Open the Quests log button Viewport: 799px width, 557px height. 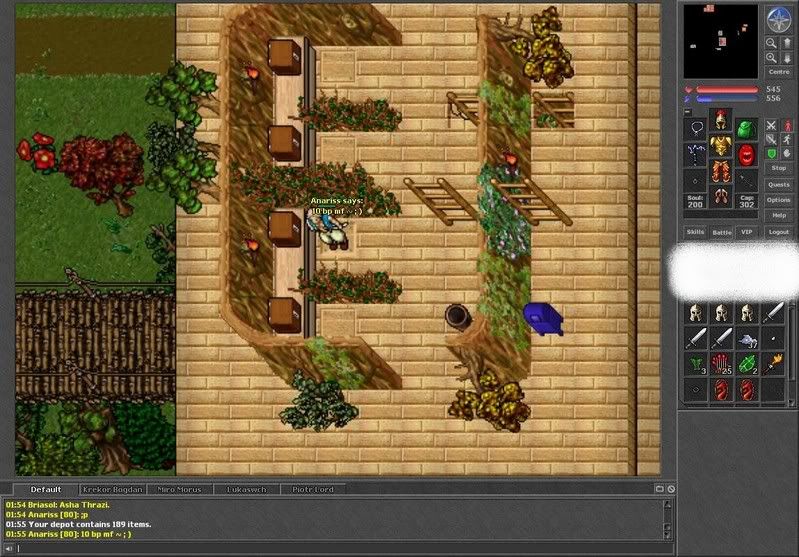point(779,184)
